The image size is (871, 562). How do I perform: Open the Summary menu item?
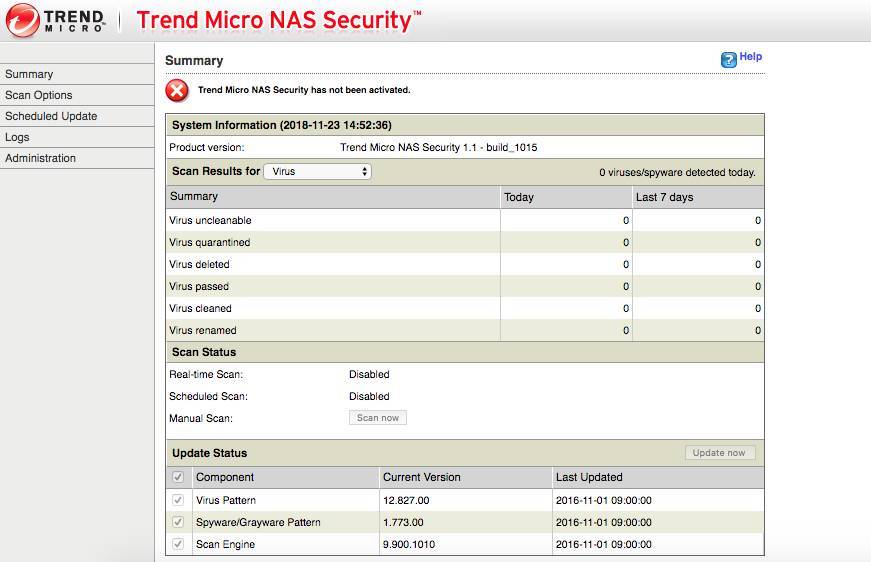[77, 74]
